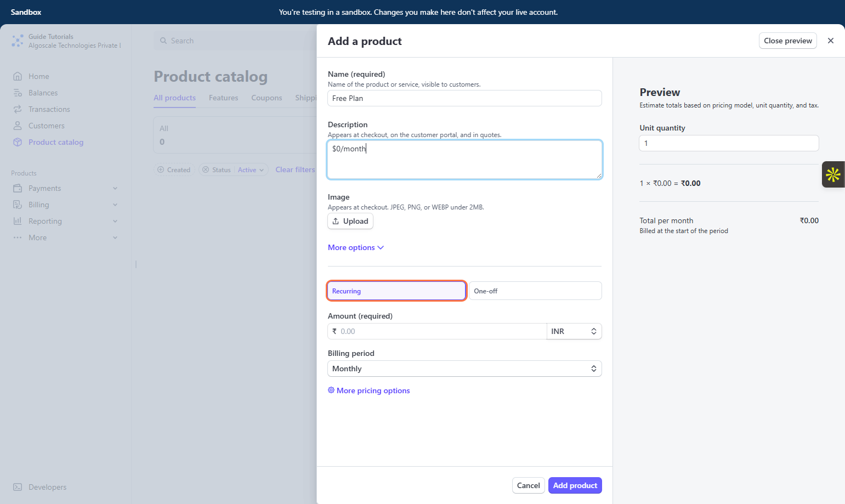
Task: Click the Sandbox label in top banner
Action: [x=26, y=12]
